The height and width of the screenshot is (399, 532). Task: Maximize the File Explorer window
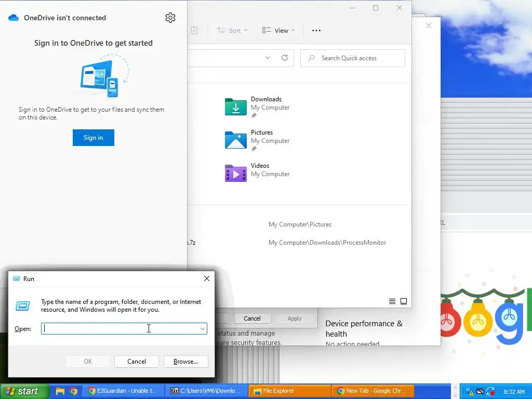point(376,8)
